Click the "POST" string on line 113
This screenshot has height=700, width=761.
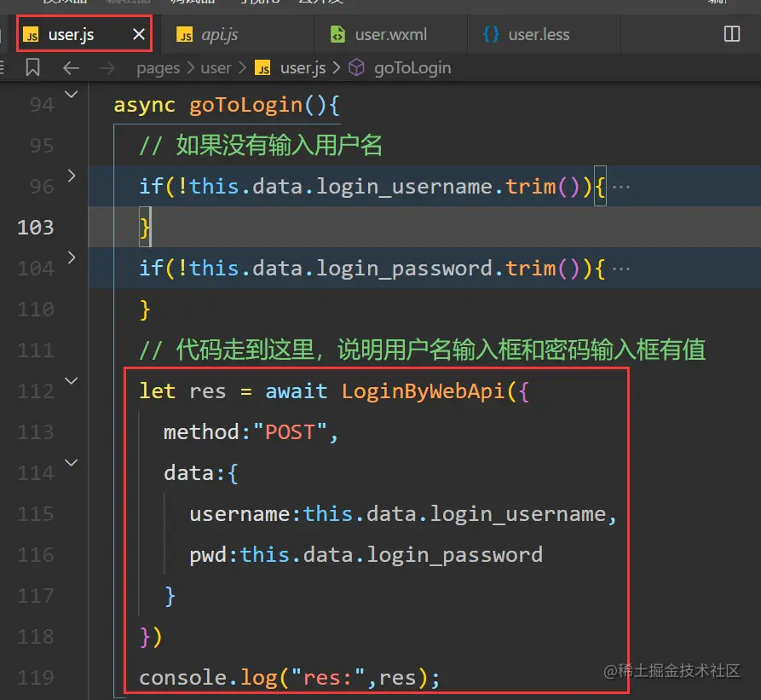290,432
